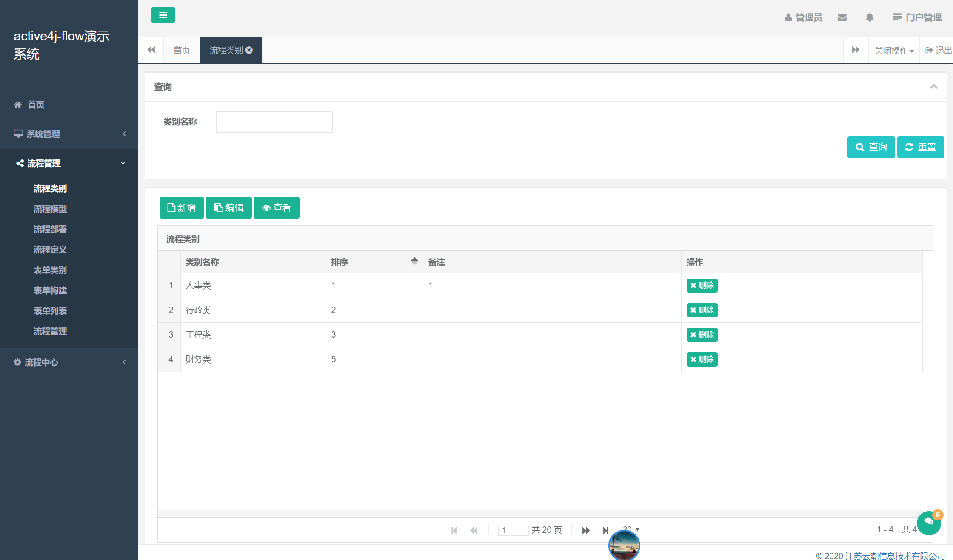953x560 pixels.
Task: Open page size dropdown in pager
Action: click(x=637, y=529)
